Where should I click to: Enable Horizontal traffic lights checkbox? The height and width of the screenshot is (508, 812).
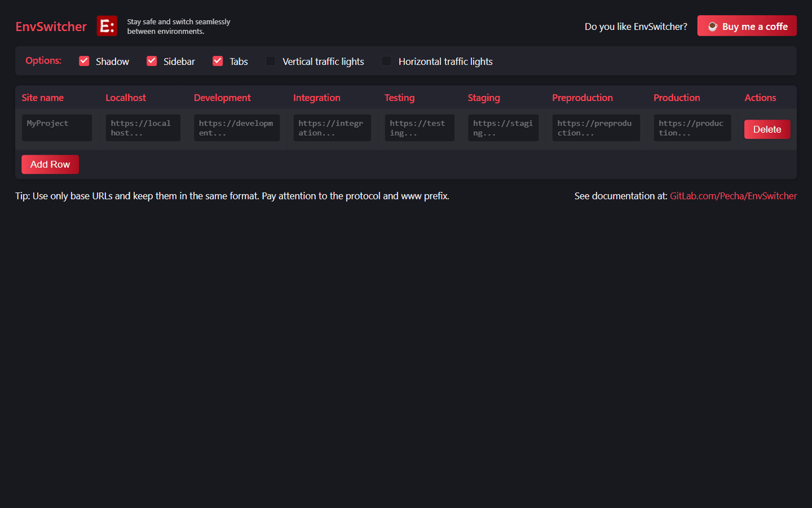387,61
